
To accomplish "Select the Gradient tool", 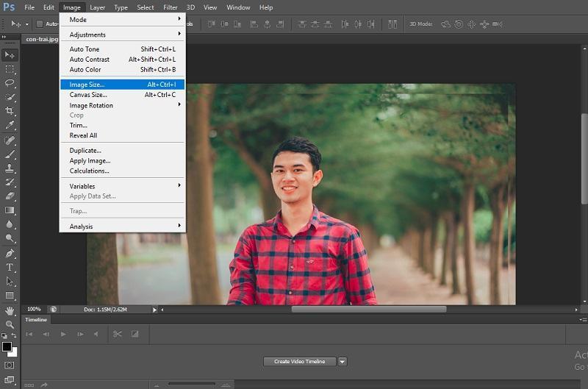I will pos(10,210).
